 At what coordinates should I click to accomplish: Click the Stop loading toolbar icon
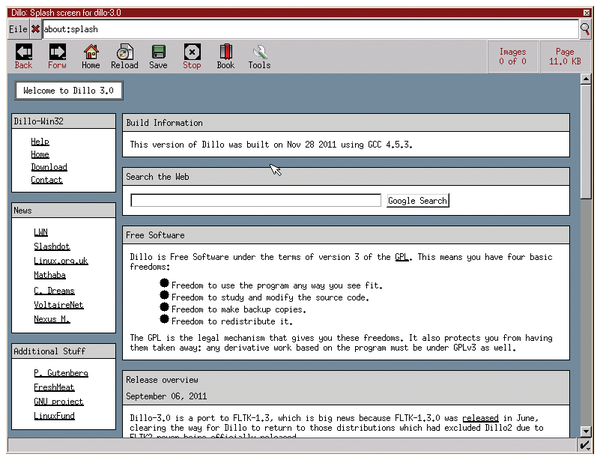point(192,56)
